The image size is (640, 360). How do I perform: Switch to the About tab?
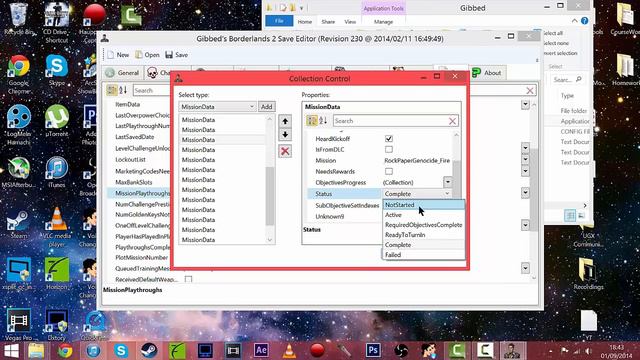(x=487, y=73)
